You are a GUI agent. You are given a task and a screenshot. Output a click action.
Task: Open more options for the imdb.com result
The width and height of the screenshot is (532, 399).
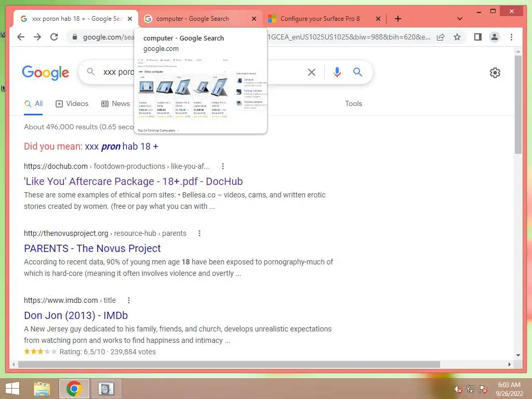pyautogui.click(x=129, y=300)
